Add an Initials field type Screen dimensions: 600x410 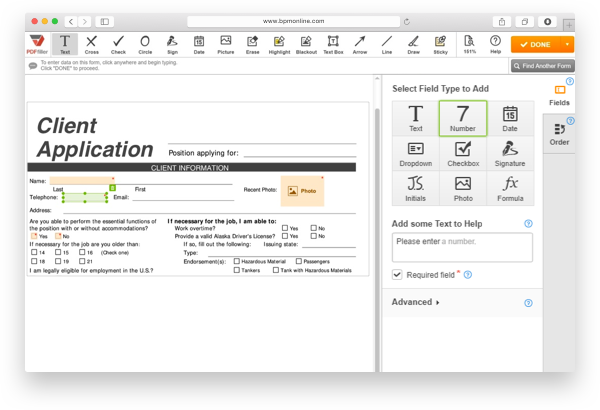416,188
